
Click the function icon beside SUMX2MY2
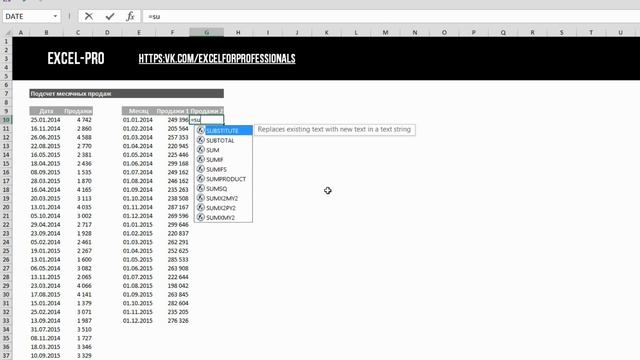(x=200, y=198)
